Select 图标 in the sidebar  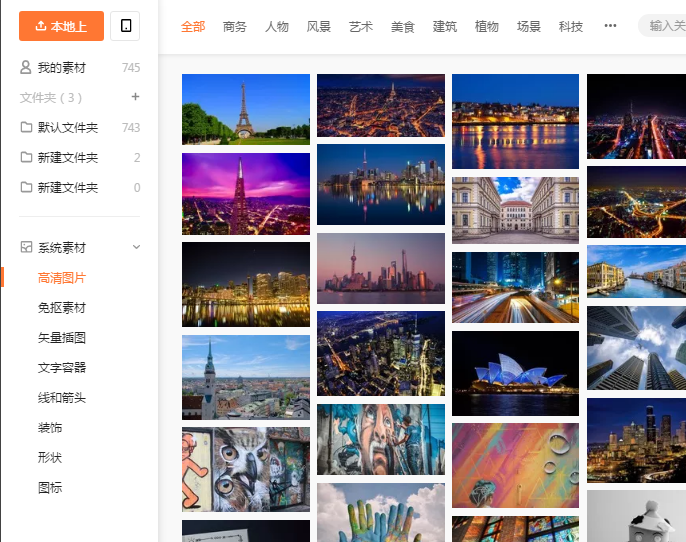point(50,487)
